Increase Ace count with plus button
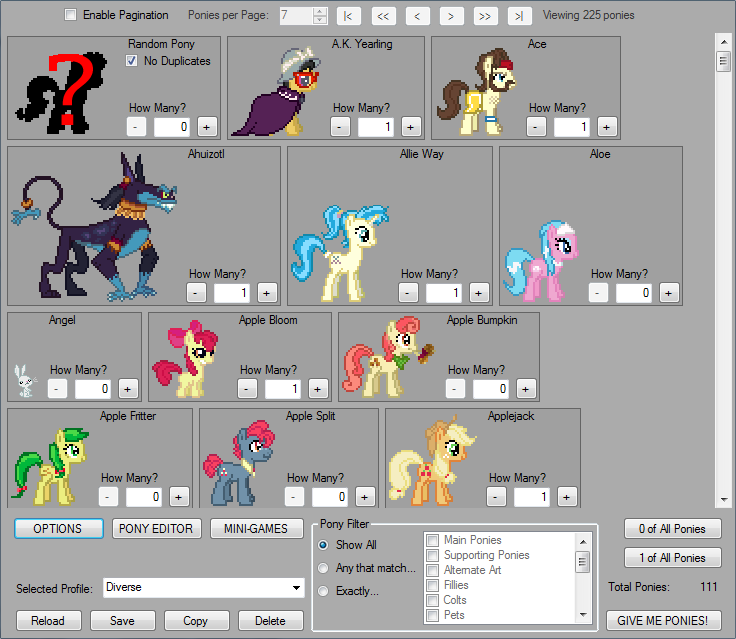736x639 pixels. 607,127
